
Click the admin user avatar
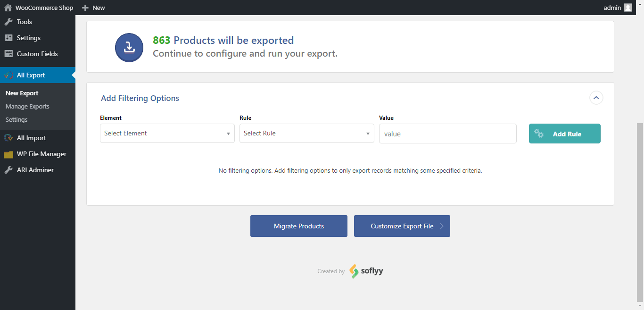click(x=627, y=8)
